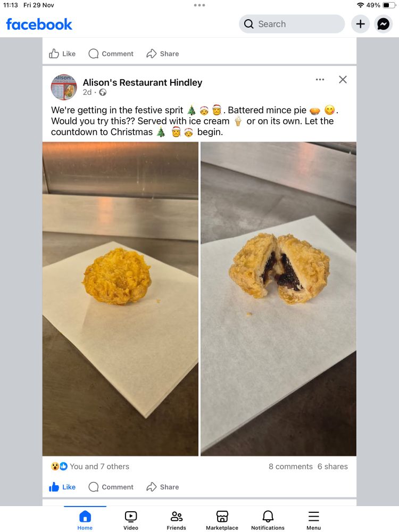The height and width of the screenshot is (532, 399).
Task: Expand the Menu hamburger tab
Action: [x=313, y=520]
